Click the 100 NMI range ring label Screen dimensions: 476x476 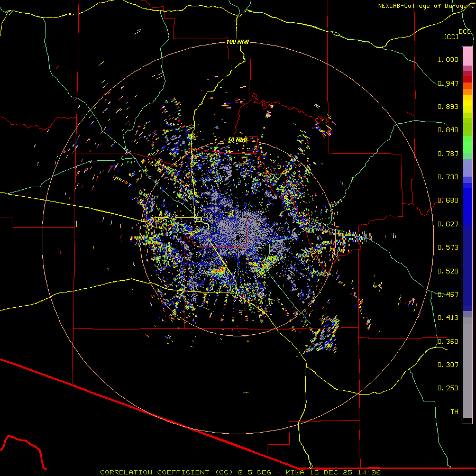point(237,42)
